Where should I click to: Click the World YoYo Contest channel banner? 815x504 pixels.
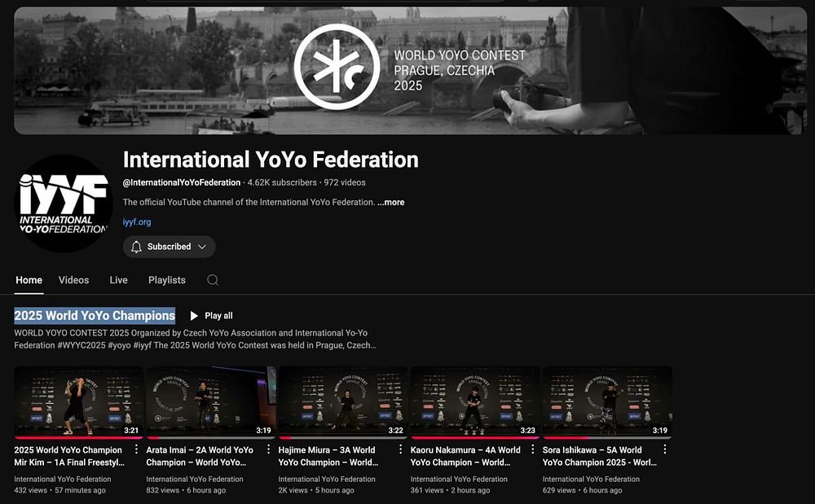tap(410, 71)
